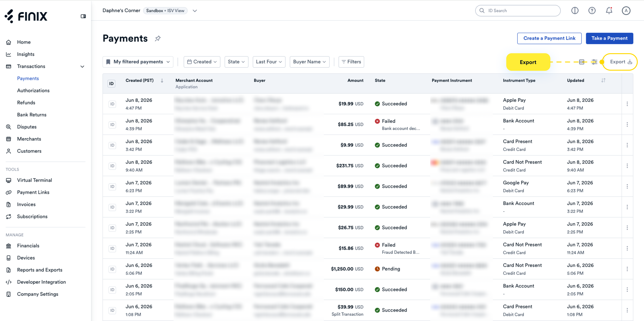Open the notifications bell
The image size is (644, 321).
[609, 11]
